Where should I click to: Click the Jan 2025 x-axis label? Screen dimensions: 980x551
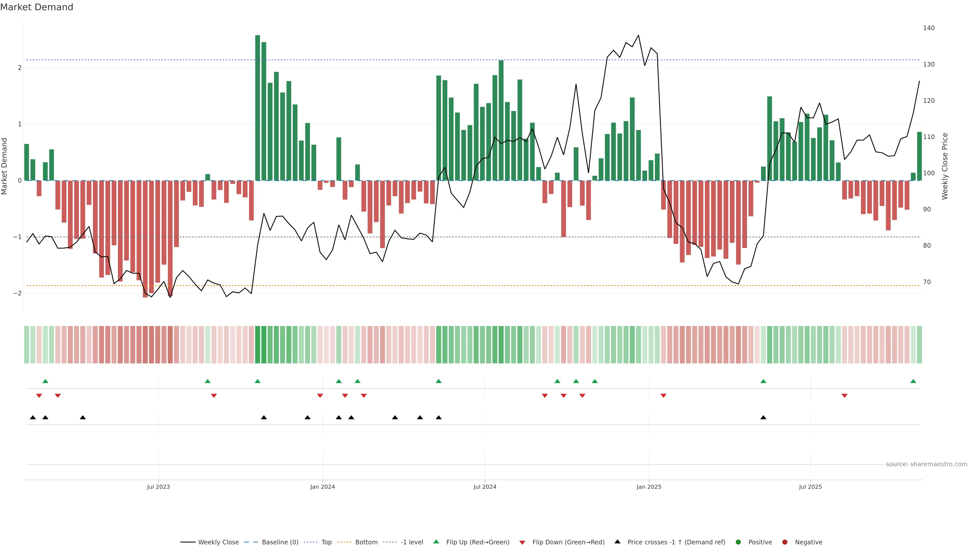(x=649, y=487)
